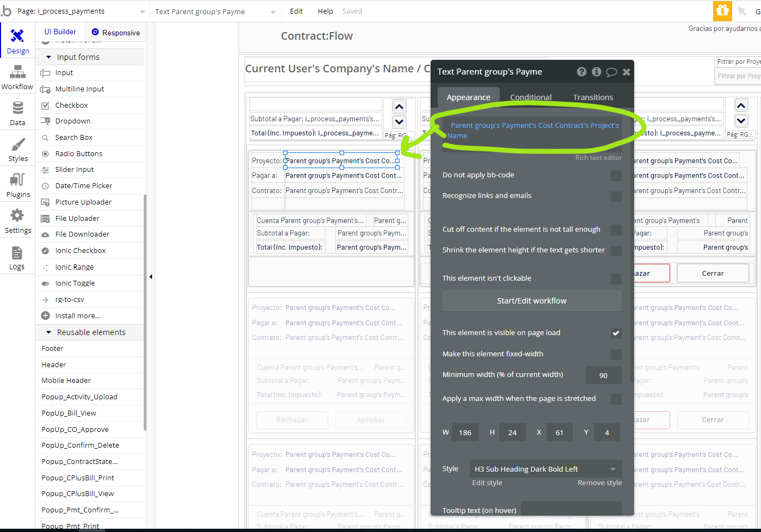This screenshot has height=532, width=761.
Task: Close the Text property editor panel
Action: tap(626, 72)
